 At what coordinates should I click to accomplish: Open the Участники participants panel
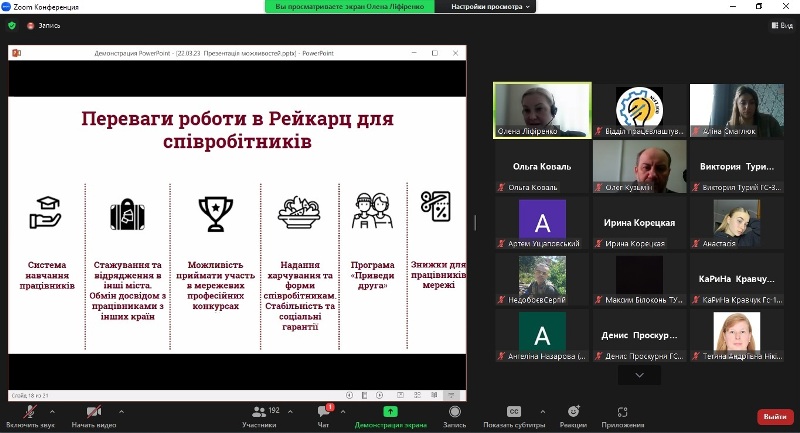[x=260, y=416]
